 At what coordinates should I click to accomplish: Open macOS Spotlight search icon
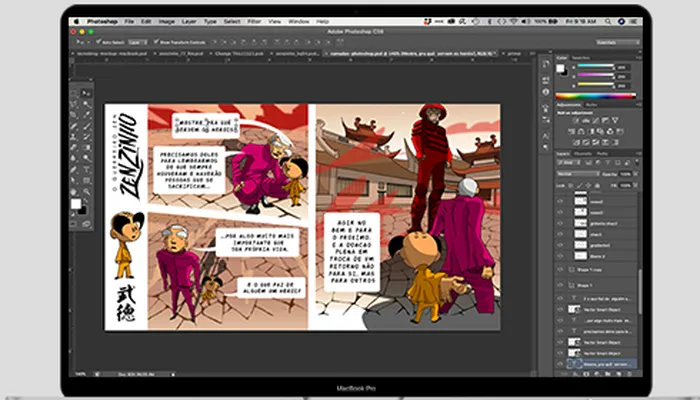608,21
